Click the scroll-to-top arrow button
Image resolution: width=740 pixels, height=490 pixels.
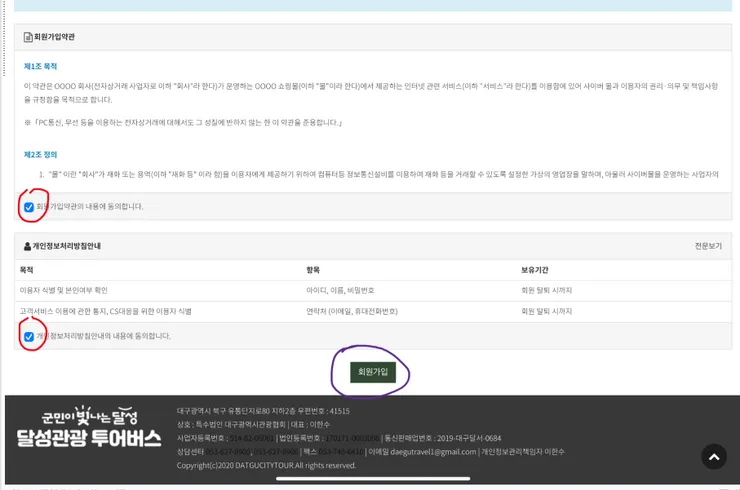click(714, 456)
